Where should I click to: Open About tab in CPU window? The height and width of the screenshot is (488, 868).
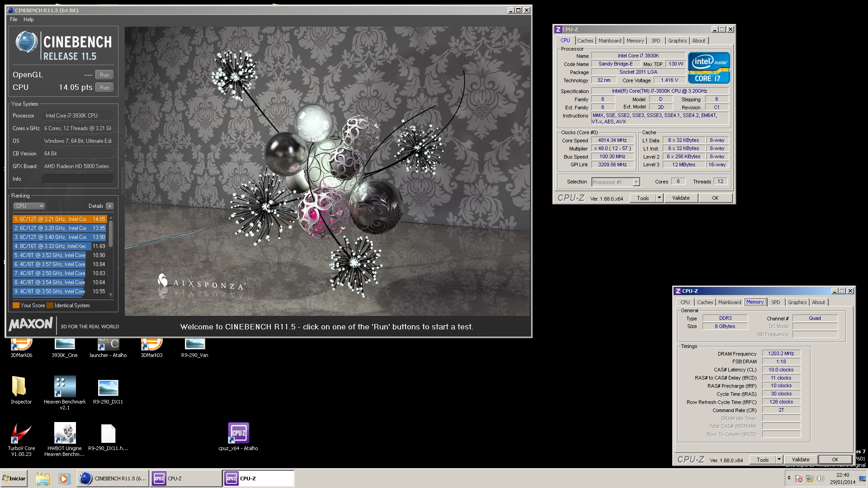pos(698,41)
